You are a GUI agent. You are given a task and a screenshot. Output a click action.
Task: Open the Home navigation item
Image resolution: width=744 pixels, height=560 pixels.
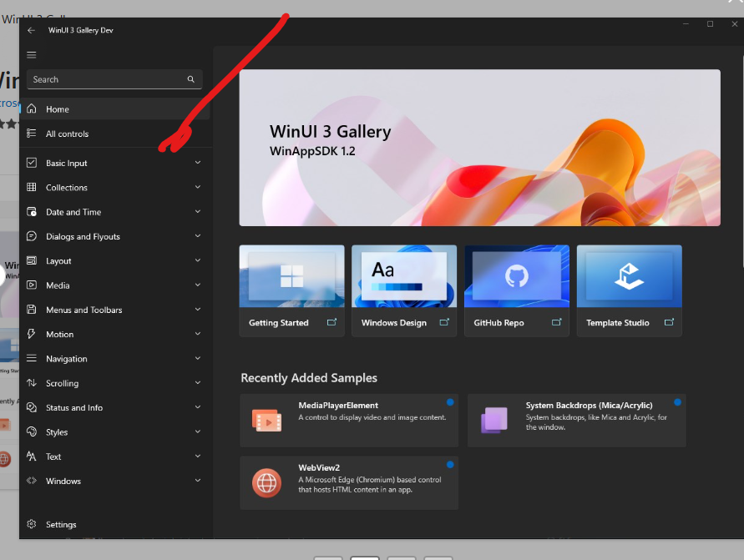(115, 109)
